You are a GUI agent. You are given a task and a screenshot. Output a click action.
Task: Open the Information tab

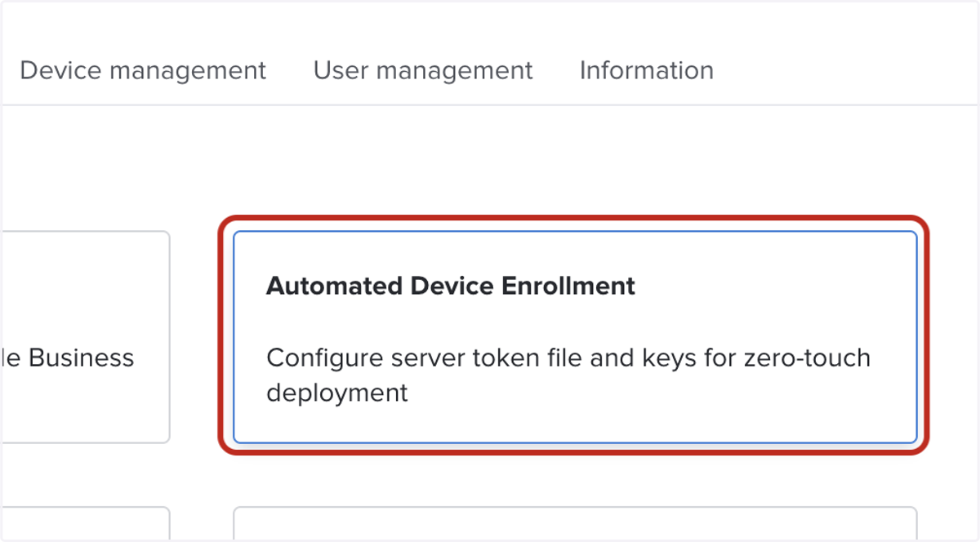(647, 71)
